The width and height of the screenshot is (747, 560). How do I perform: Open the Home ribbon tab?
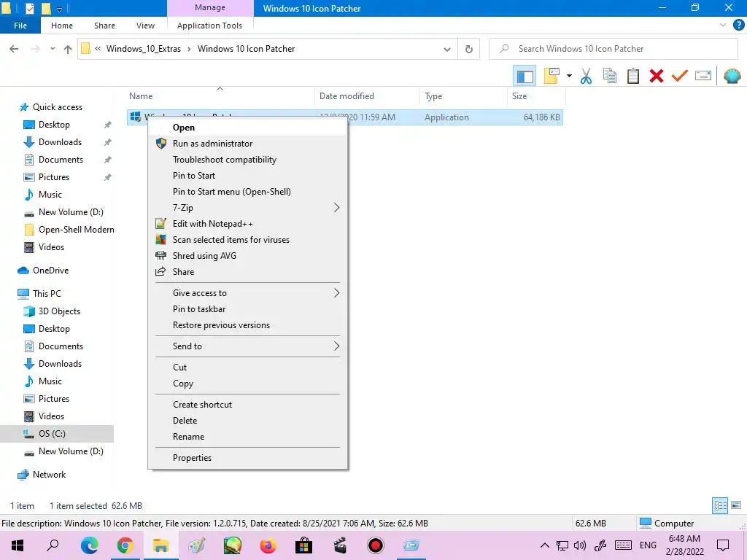click(x=62, y=26)
